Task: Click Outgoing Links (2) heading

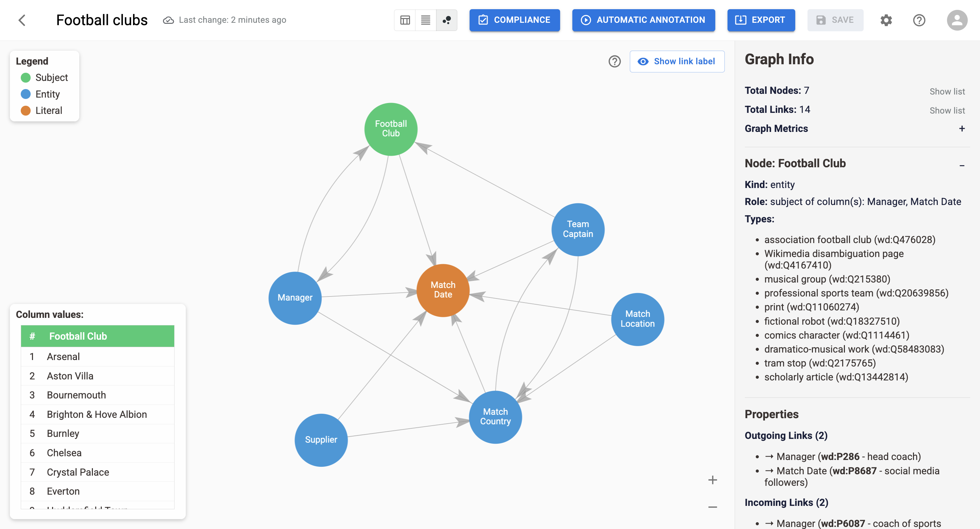Action: pos(786,436)
